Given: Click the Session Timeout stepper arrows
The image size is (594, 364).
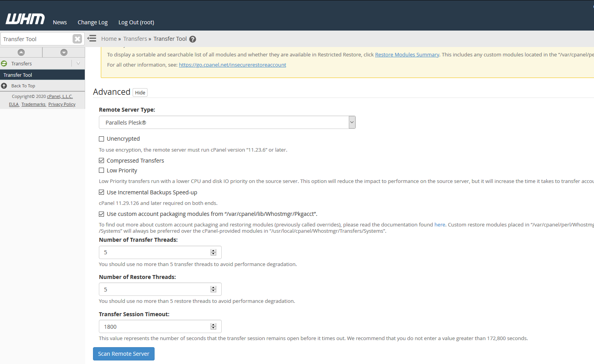Looking at the screenshot, I should pyautogui.click(x=213, y=326).
